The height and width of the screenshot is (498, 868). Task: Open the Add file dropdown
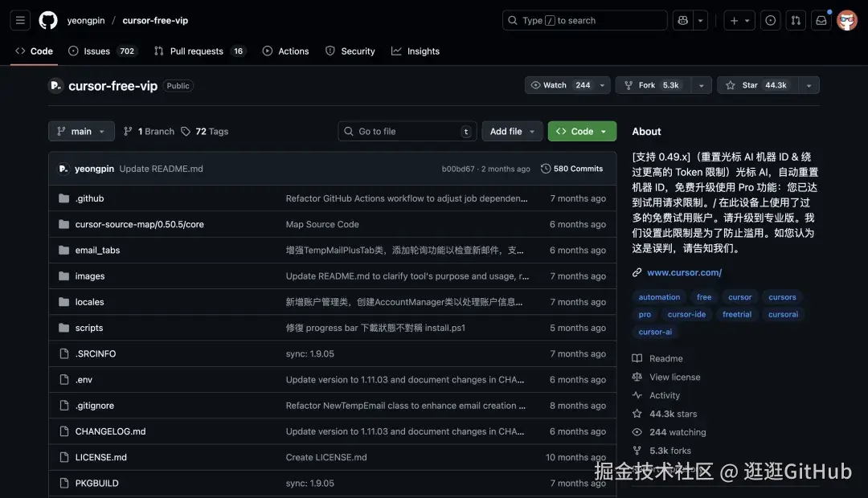(x=512, y=131)
